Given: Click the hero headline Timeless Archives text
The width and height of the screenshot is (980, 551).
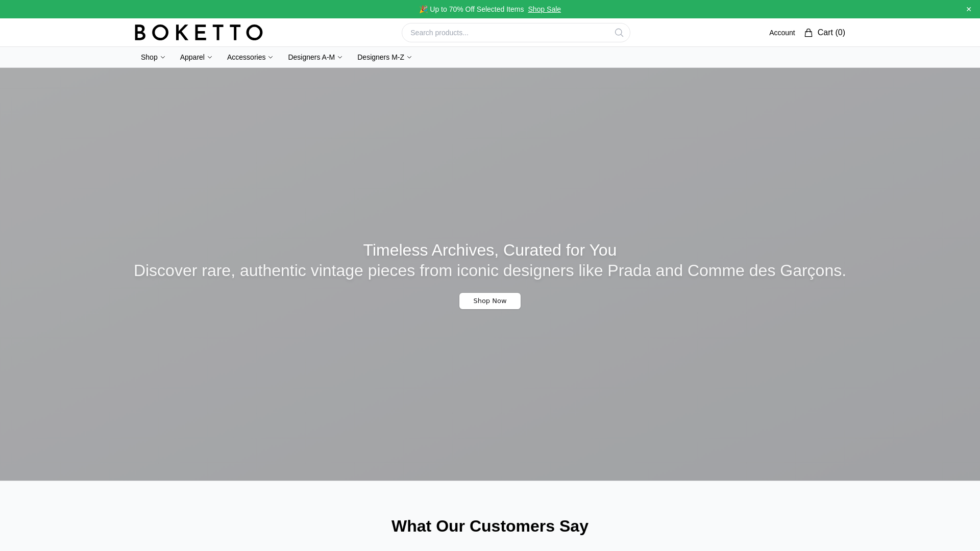Looking at the screenshot, I should pyautogui.click(x=490, y=250).
